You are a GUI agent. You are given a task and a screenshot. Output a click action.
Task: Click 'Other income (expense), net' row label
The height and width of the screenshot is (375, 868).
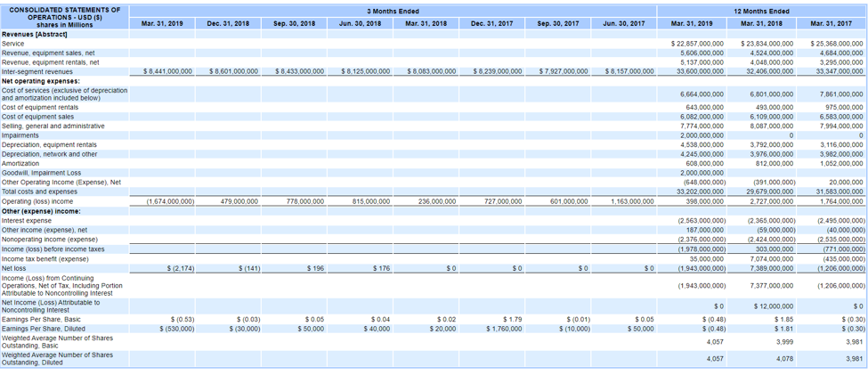coord(45,229)
